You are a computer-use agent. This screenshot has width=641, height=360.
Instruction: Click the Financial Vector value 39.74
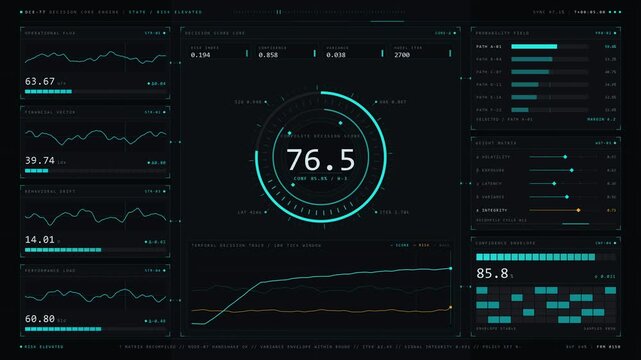point(40,161)
